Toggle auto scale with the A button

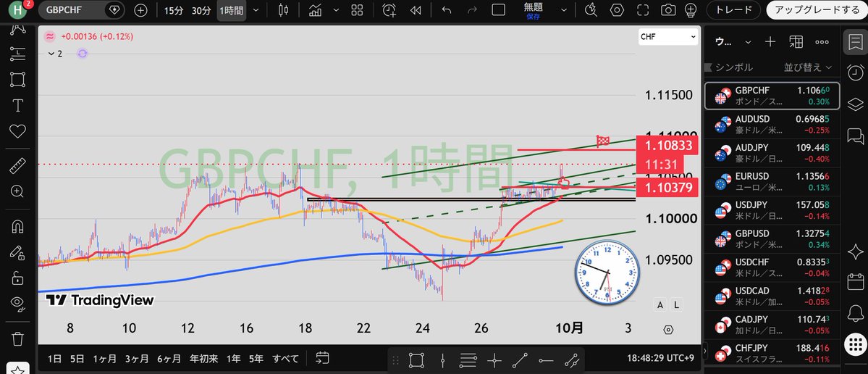660,304
